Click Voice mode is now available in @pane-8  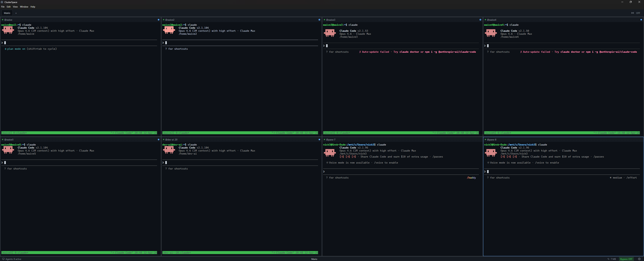pyautogui.click(x=523, y=163)
